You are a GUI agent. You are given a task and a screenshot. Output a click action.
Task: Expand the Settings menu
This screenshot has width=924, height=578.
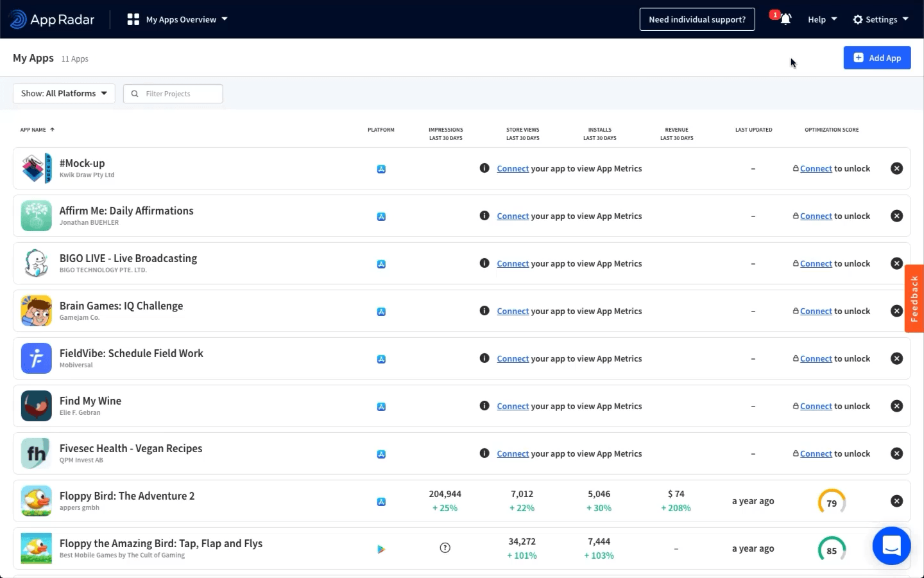pyautogui.click(x=880, y=19)
